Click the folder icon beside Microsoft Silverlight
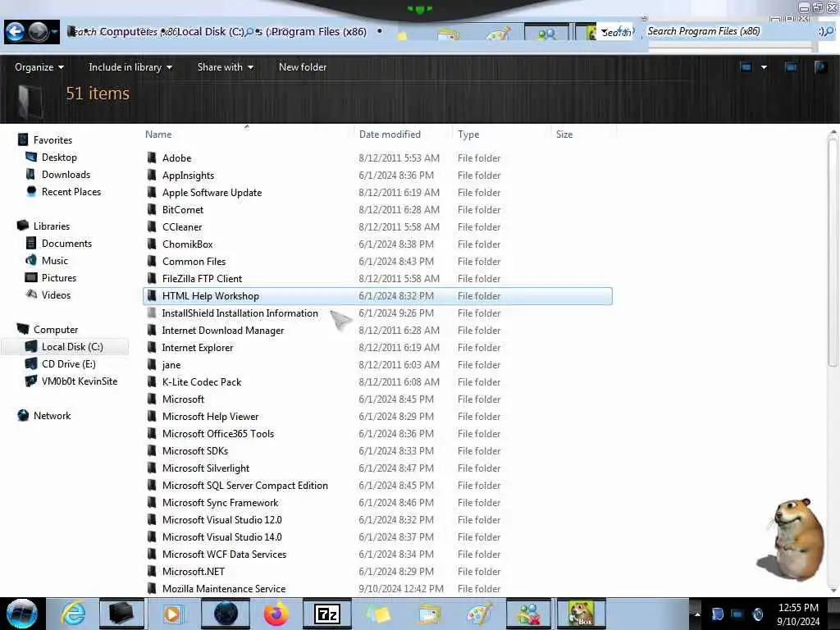This screenshot has height=630, width=840. (x=152, y=468)
